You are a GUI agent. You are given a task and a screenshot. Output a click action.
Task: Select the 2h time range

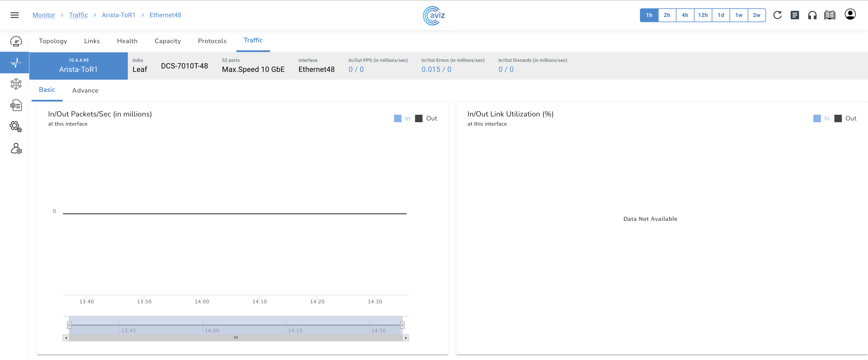pos(667,15)
